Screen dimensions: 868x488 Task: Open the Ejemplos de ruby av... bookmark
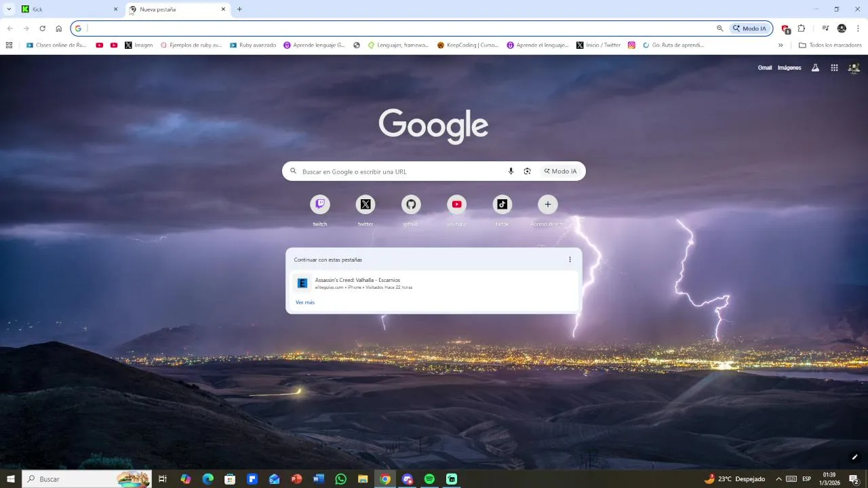[191, 45]
